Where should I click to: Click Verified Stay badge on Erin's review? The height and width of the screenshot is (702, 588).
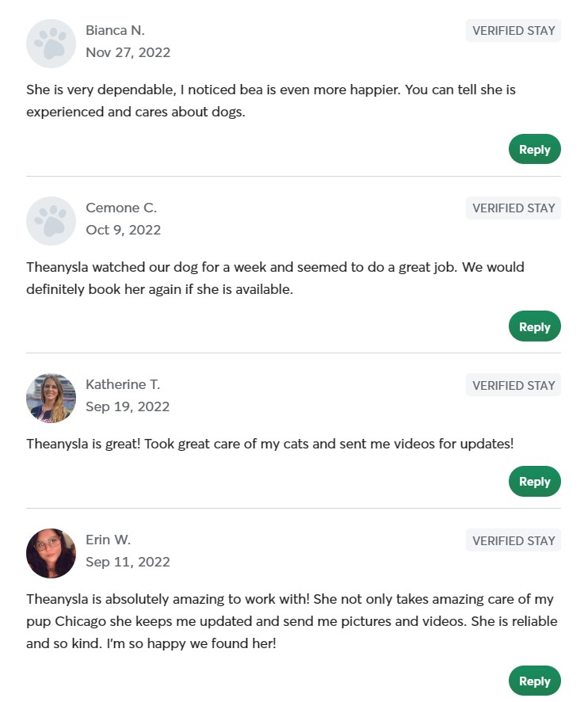[x=514, y=540]
